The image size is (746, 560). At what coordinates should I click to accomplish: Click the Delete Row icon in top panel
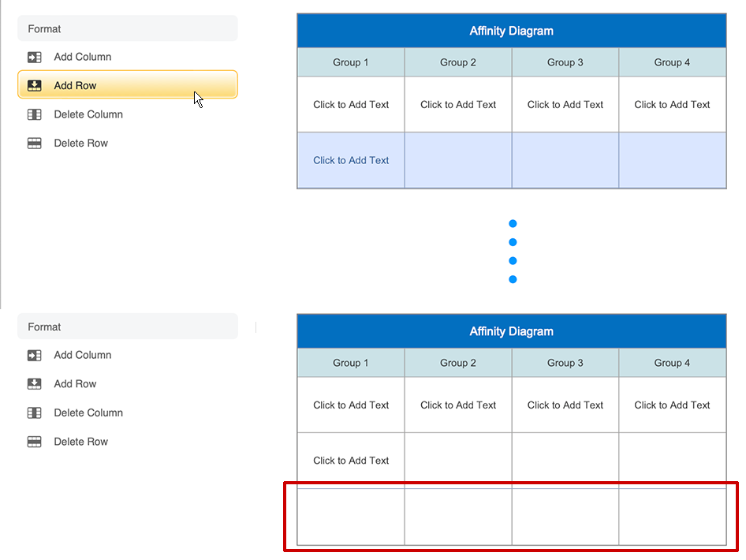pos(34,143)
